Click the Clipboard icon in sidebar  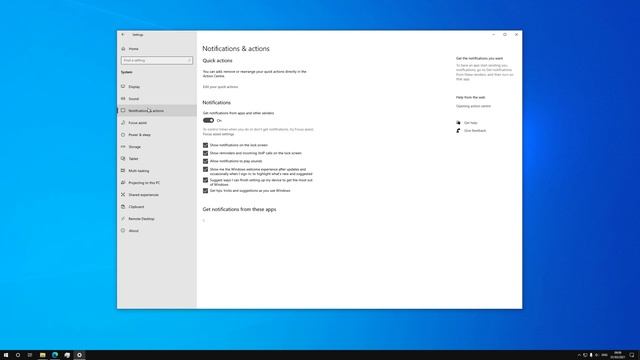(x=123, y=207)
